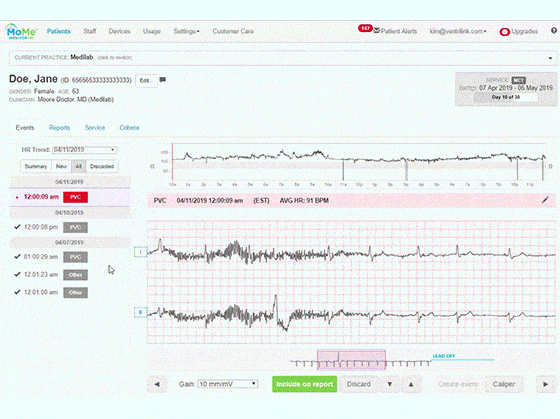Screen dimensions: 560x419
Task: Click the pencil edit icon on PVC header
Action: [545, 200]
